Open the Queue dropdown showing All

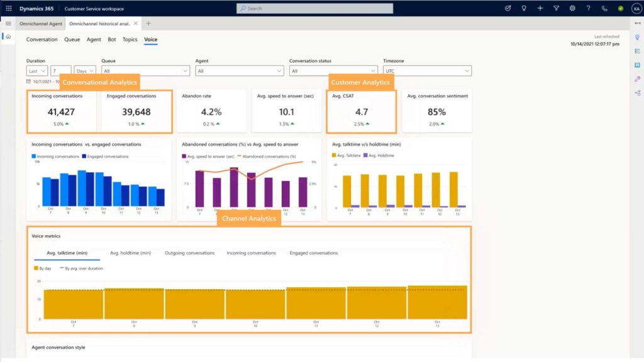145,70
